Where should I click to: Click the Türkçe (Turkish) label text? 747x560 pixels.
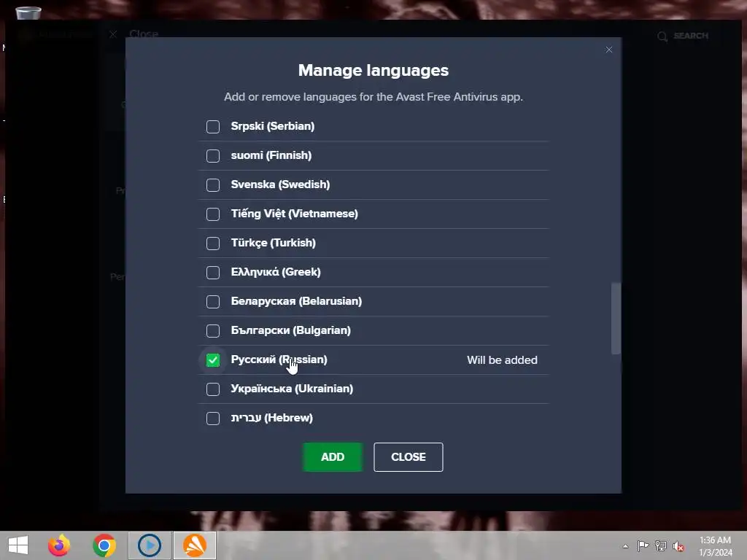(x=274, y=243)
